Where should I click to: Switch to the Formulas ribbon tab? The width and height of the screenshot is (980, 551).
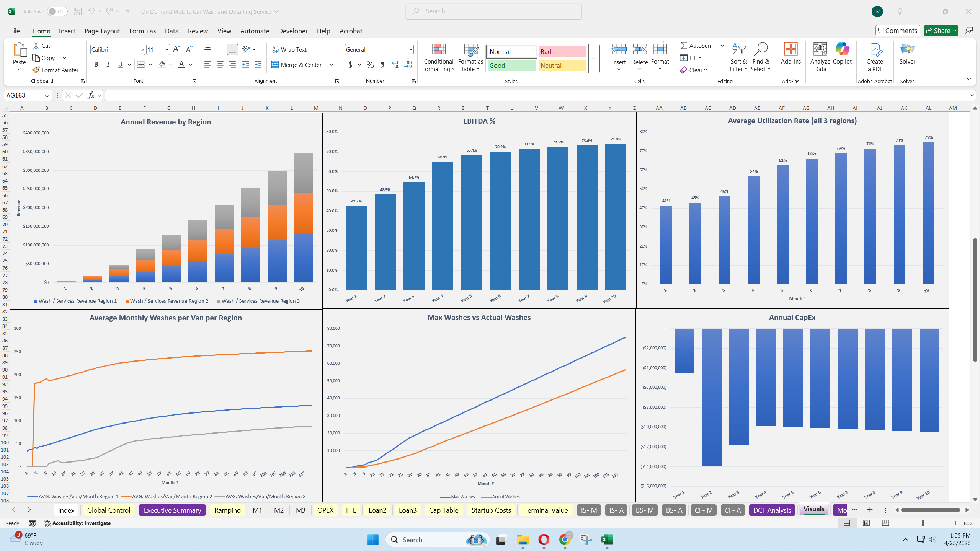click(x=142, y=31)
